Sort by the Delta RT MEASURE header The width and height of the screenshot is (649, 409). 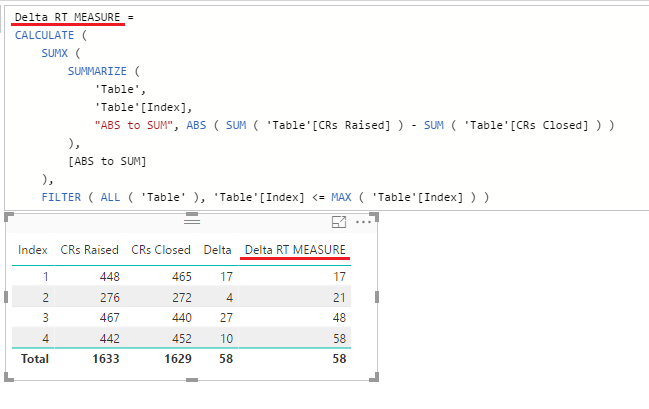tap(295, 250)
